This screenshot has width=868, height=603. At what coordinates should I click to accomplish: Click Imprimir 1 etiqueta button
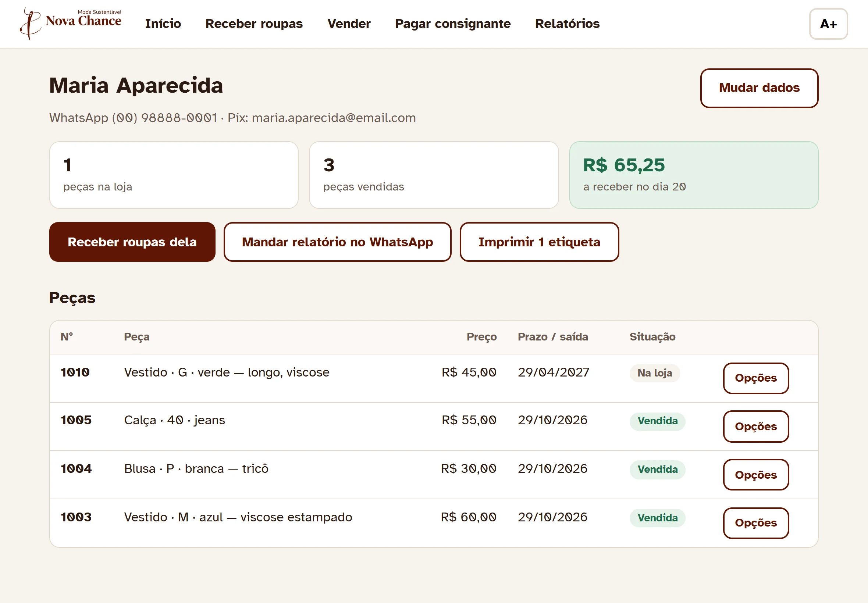539,242
